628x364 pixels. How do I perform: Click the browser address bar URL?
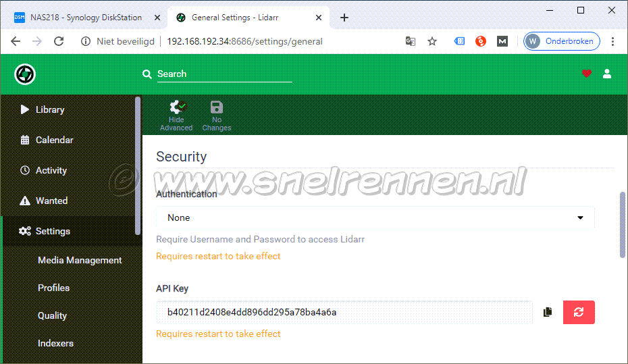(x=244, y=41)
